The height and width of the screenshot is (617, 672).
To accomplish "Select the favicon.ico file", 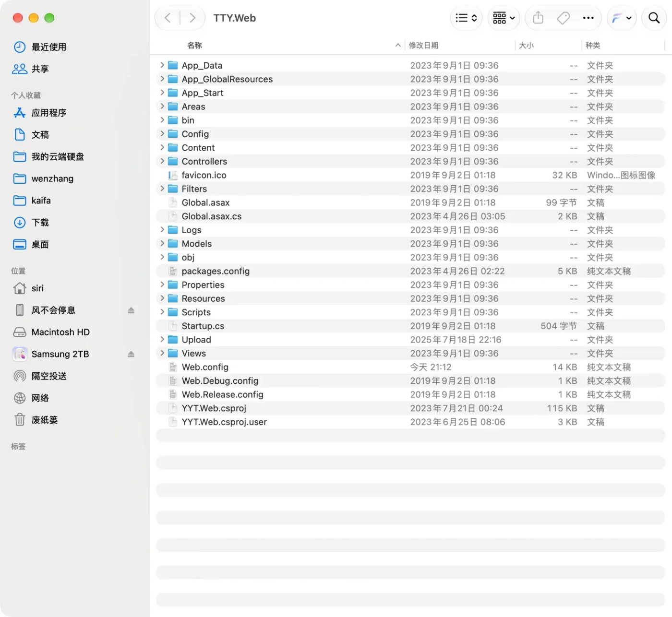I will (x=411, y=175).
